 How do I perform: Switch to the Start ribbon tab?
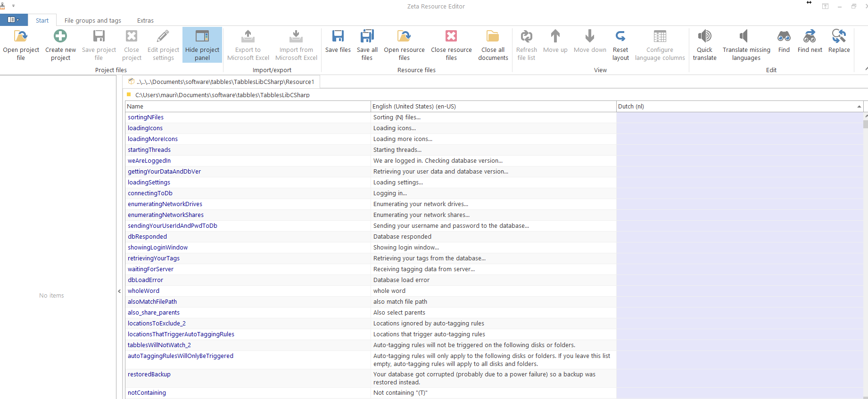42,20
